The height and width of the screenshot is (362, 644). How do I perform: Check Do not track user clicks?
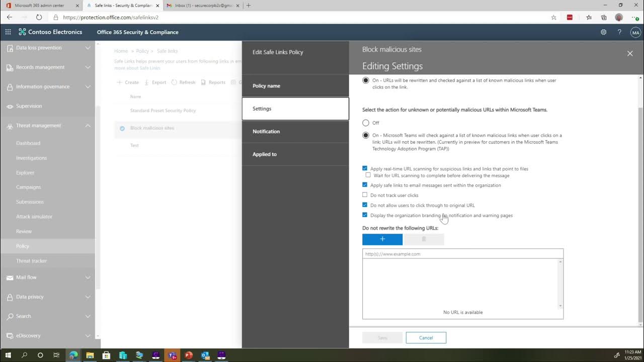pyautogui.click(x=365, y=195)
